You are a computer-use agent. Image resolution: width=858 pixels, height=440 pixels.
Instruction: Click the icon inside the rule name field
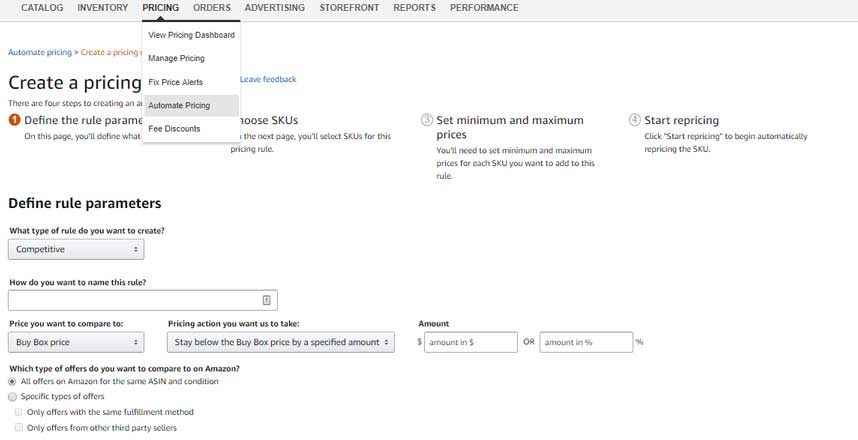[x=267, y=300]
